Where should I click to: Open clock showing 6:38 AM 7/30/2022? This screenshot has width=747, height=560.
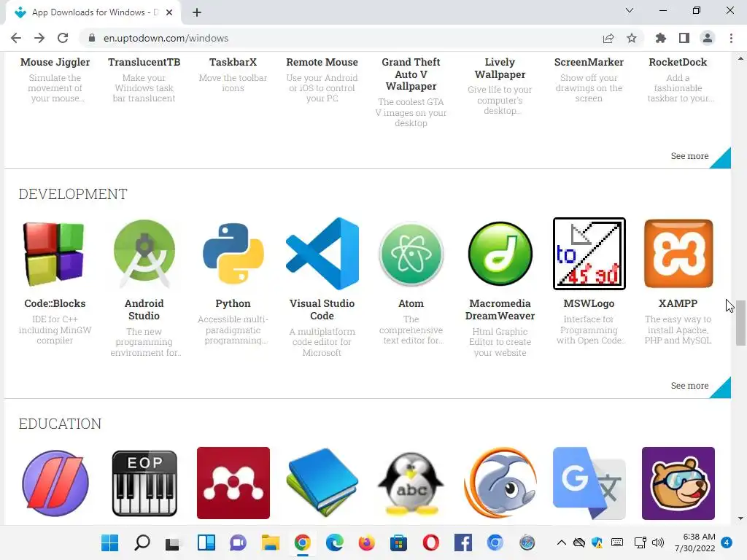click(695, 542)
